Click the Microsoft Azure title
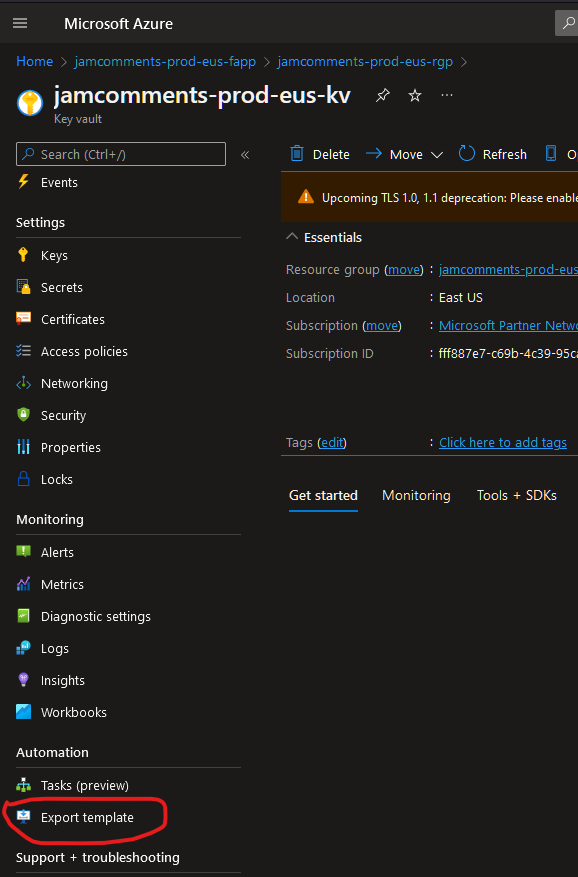 (119, 23)
